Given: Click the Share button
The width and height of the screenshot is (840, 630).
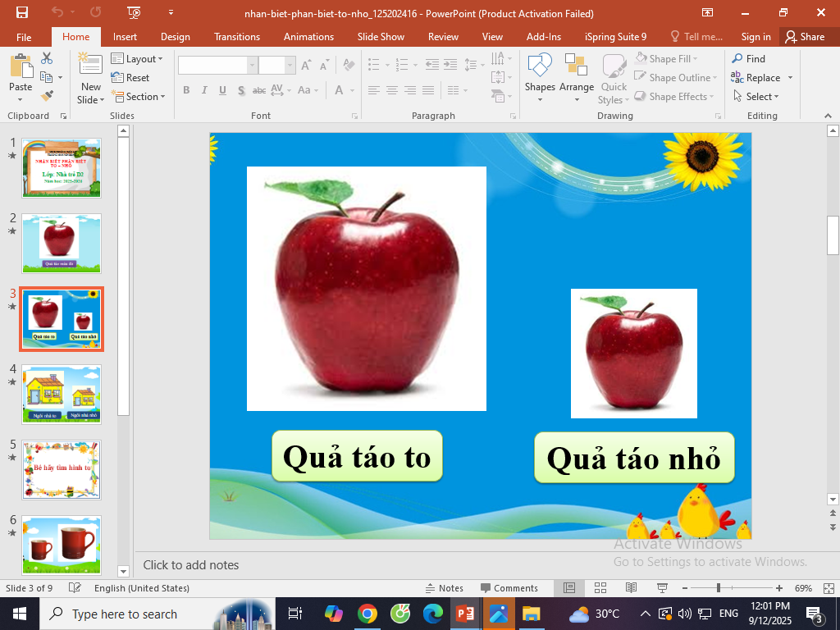Looking at the screenshot, I should pos(804,37).
